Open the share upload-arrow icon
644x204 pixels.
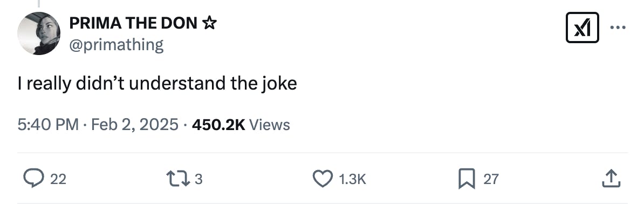click(x=611, y=179)
